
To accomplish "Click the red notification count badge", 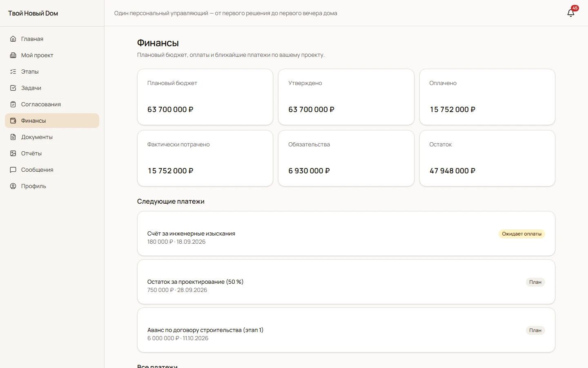I will point(575,8).
